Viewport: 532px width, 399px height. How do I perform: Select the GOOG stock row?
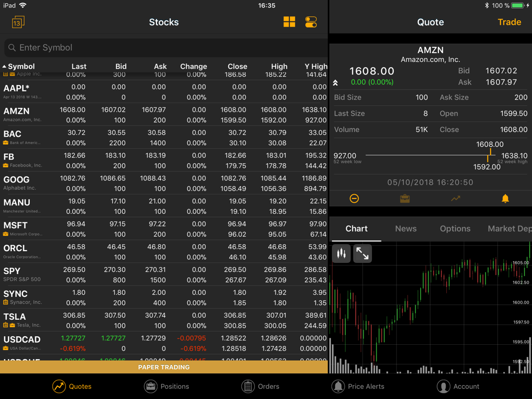tap(164, 183)
